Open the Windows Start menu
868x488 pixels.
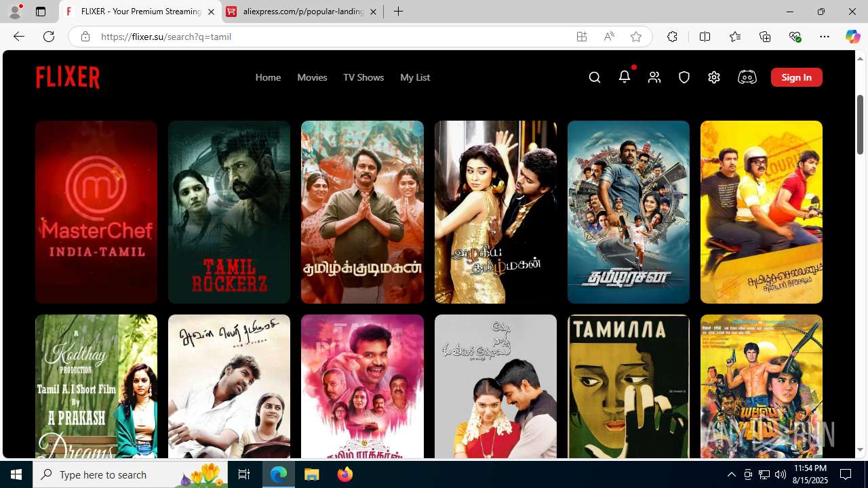pos(16,474)
